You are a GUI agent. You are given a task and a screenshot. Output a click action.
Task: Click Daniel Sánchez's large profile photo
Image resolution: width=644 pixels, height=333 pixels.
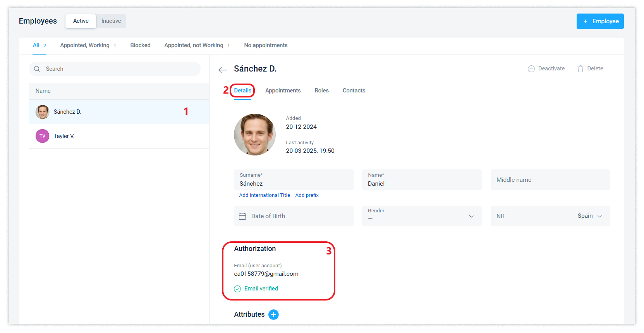coord(255,135)
